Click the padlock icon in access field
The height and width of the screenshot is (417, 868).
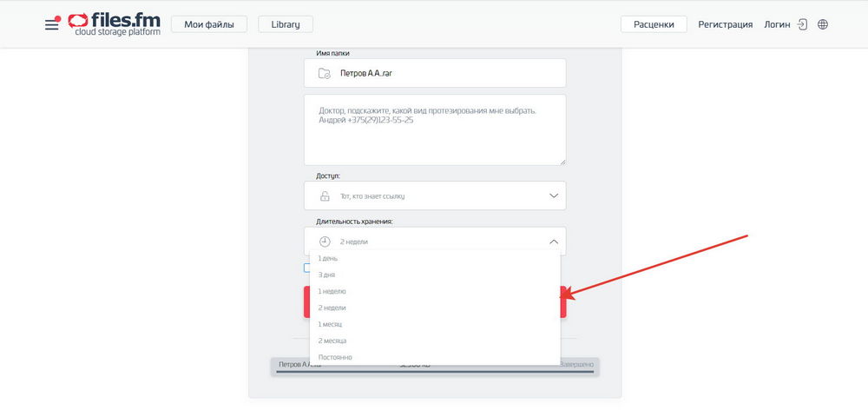click(x=325, y=196)
